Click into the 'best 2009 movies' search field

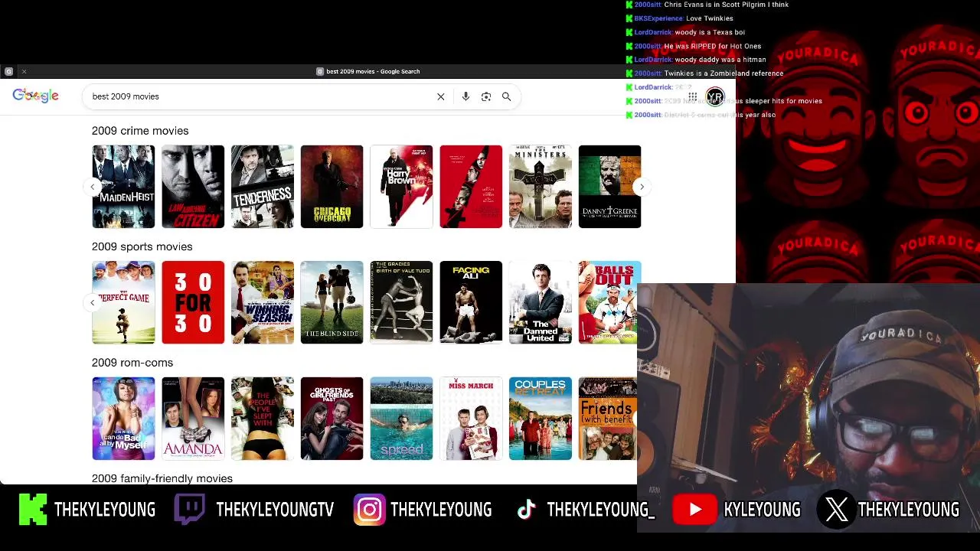(260, 96)
